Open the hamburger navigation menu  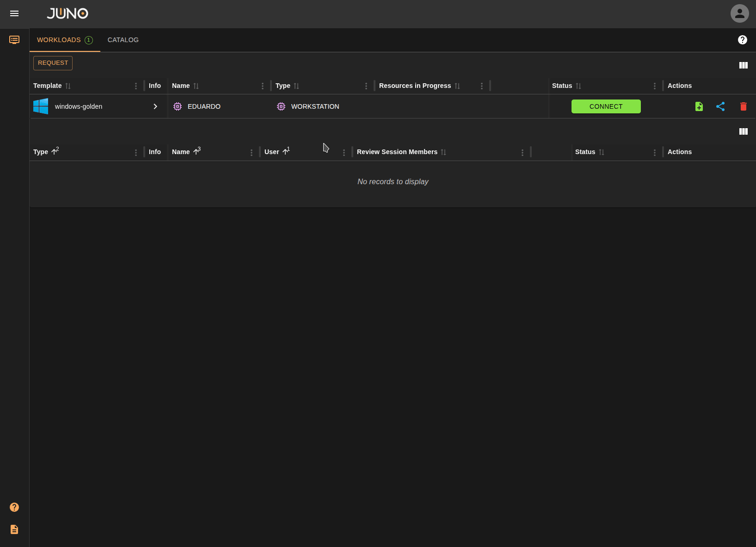(x=14, y=13)
